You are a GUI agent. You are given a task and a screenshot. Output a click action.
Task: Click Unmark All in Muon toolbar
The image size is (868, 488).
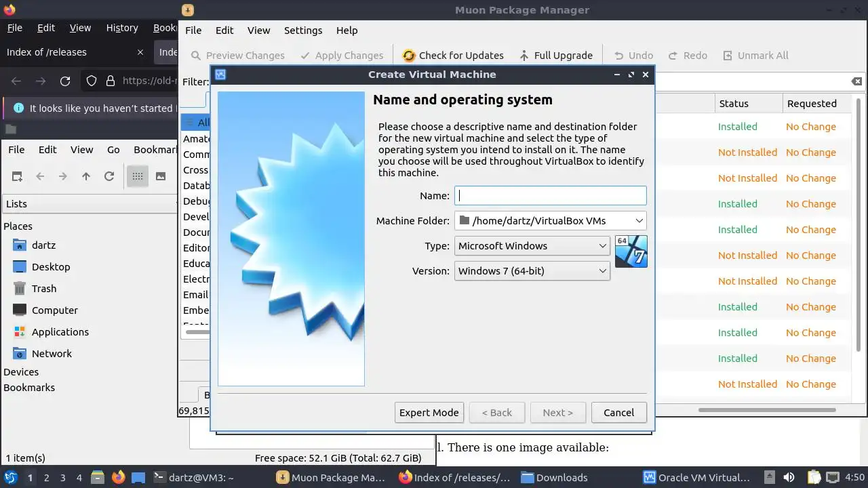(x=755, y=56)
